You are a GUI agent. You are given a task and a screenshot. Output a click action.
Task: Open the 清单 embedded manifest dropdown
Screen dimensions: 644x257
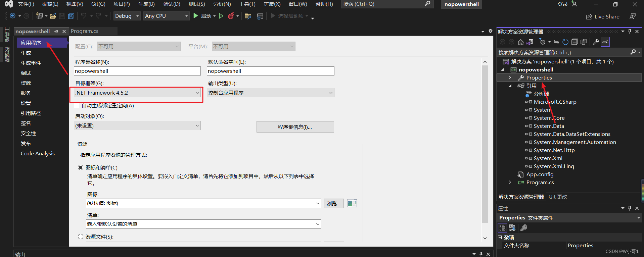(x=203, y=224)
